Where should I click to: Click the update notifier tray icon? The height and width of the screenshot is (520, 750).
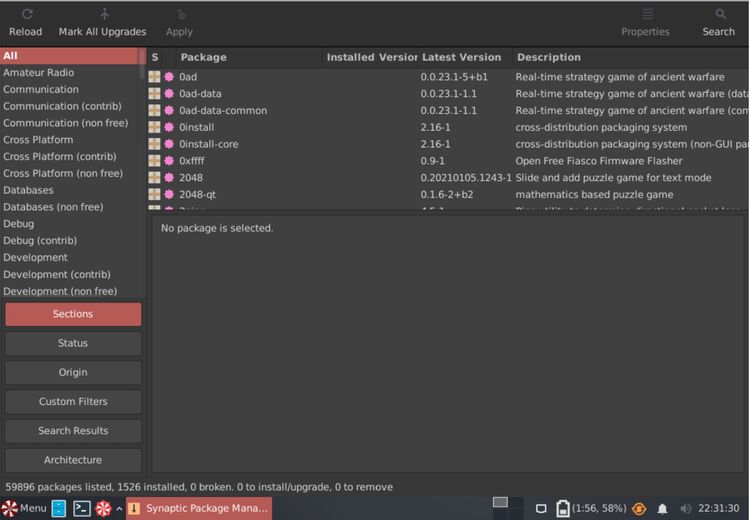(x=639, y=509)
